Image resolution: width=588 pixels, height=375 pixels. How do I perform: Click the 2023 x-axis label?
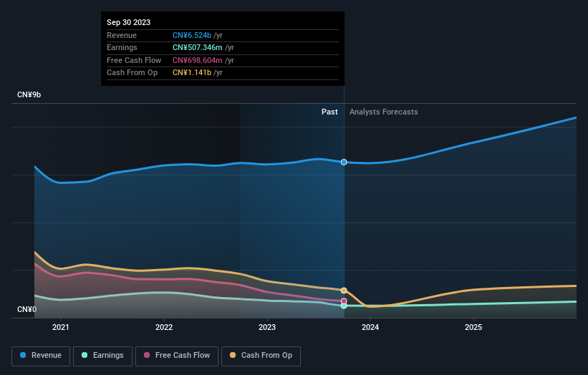tap(267, 328)
